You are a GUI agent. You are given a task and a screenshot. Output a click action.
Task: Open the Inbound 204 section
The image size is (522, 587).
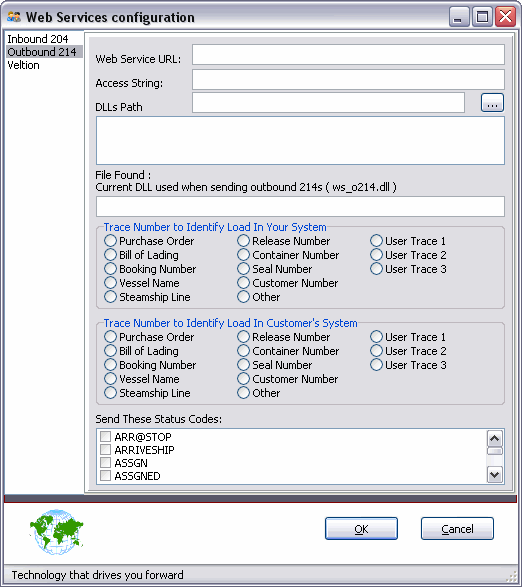pyautogui.click(x=37, y=39)
